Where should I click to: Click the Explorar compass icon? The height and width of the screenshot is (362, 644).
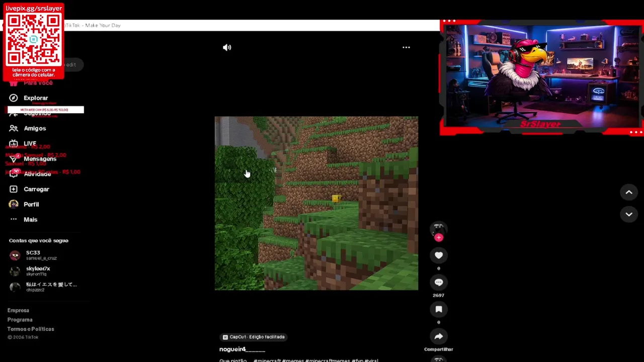pyautogui.click(x=14, y=98)
